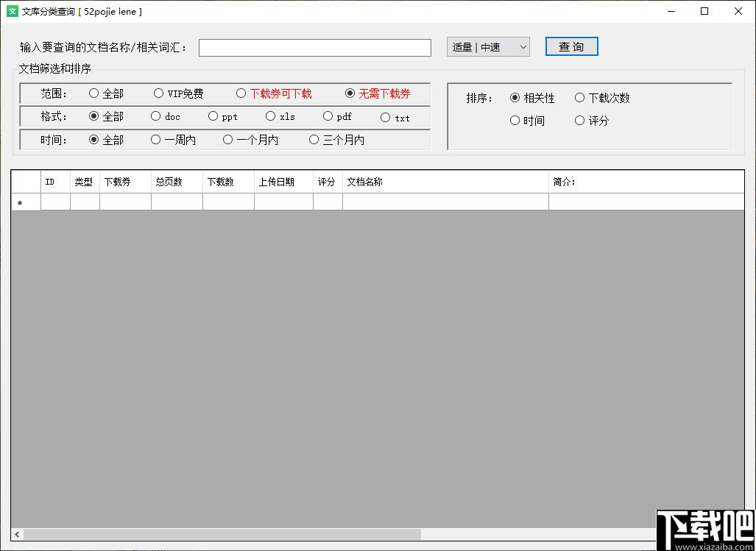Select 全部 in the 时间 row
Image resolution: width=756 pixels, height=551 pixels.
pos(106,141)
